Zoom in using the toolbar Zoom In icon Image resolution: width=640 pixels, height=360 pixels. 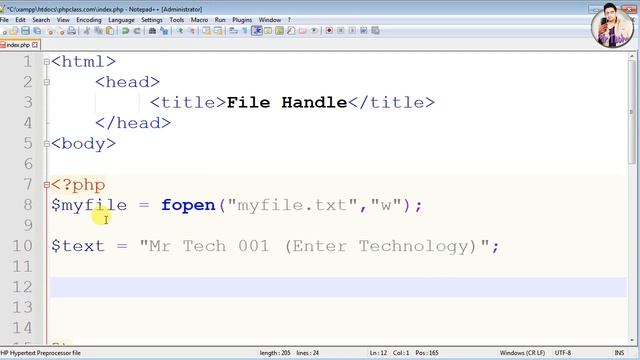click(180, 31)
